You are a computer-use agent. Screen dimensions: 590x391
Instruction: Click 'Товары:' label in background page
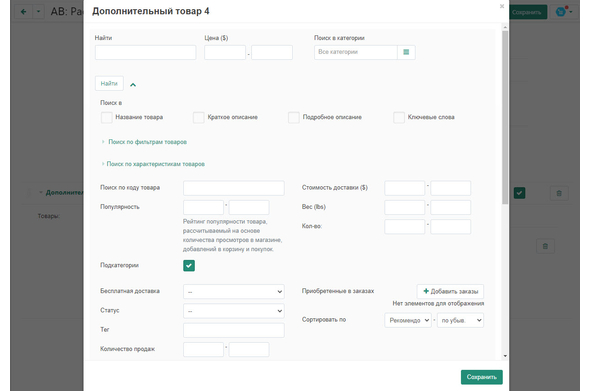pos(49,216)
